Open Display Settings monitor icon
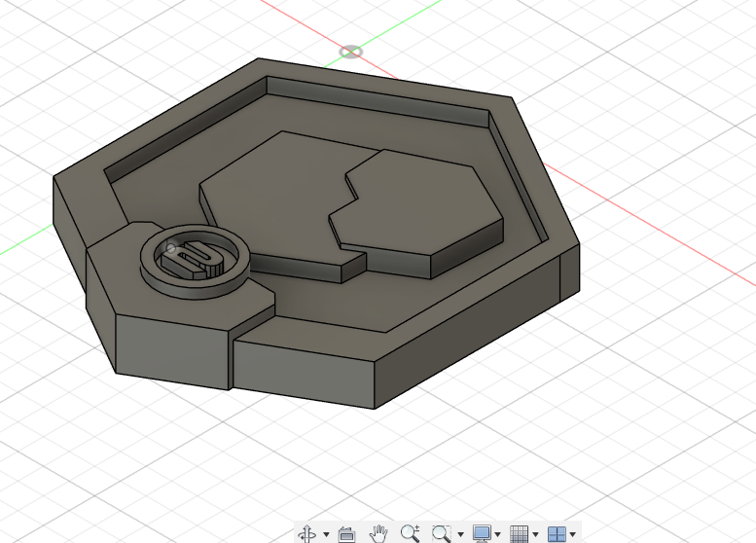Viewport: 756px width, 543px height. pos(482,534)
